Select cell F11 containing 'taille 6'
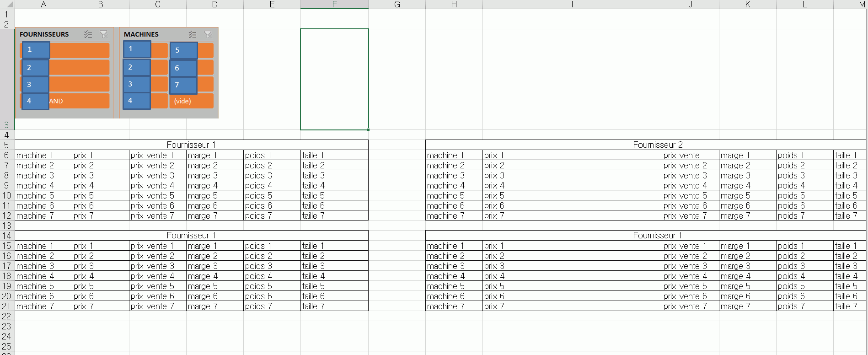 [334, 205]
